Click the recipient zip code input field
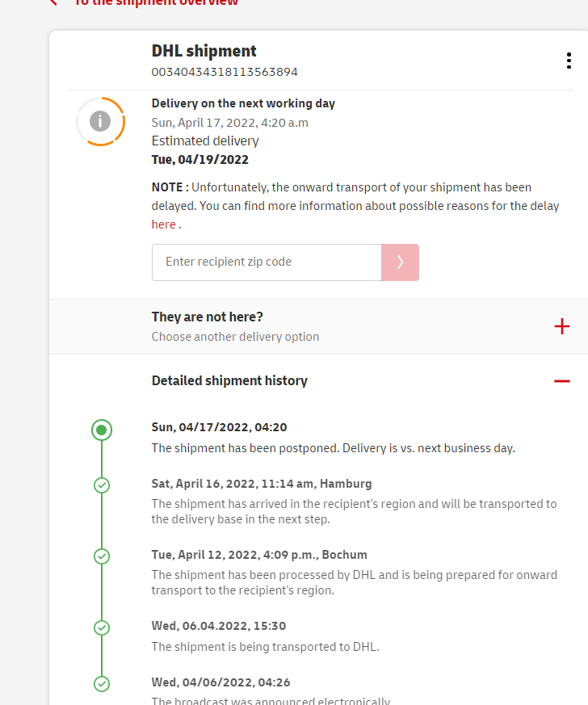588x705 pixels. click(x=267, y=262)
